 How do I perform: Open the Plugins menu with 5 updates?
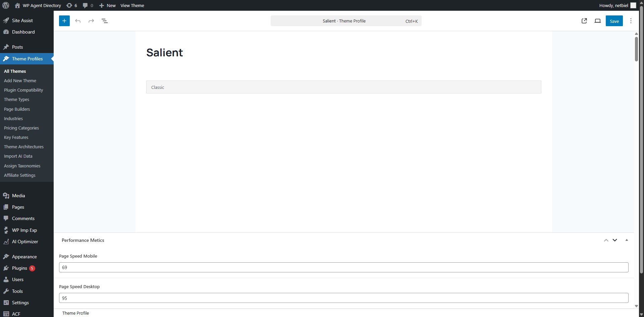tap(19, 268)
